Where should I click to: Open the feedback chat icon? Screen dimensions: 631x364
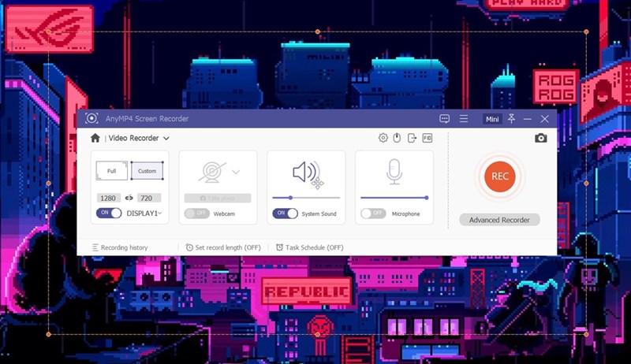445,119
